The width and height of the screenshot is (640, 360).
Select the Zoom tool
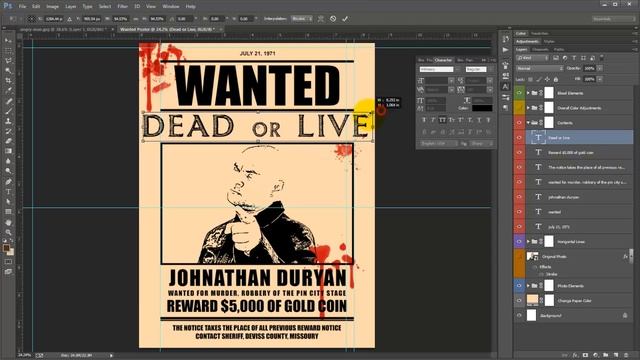point(8,232)
